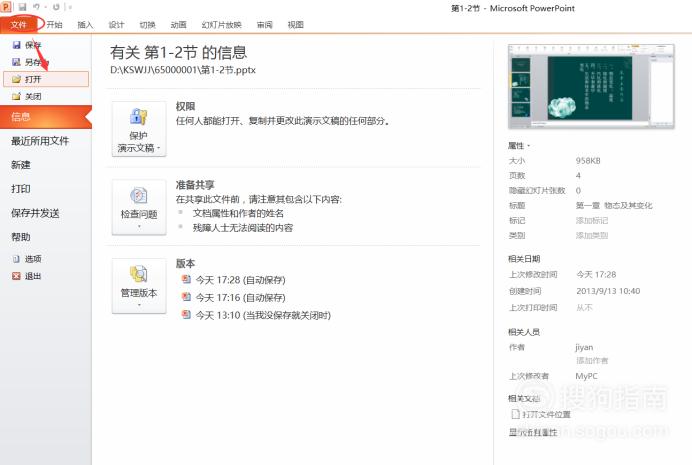Open file location via 打开文件位置 link

point(546,415)
